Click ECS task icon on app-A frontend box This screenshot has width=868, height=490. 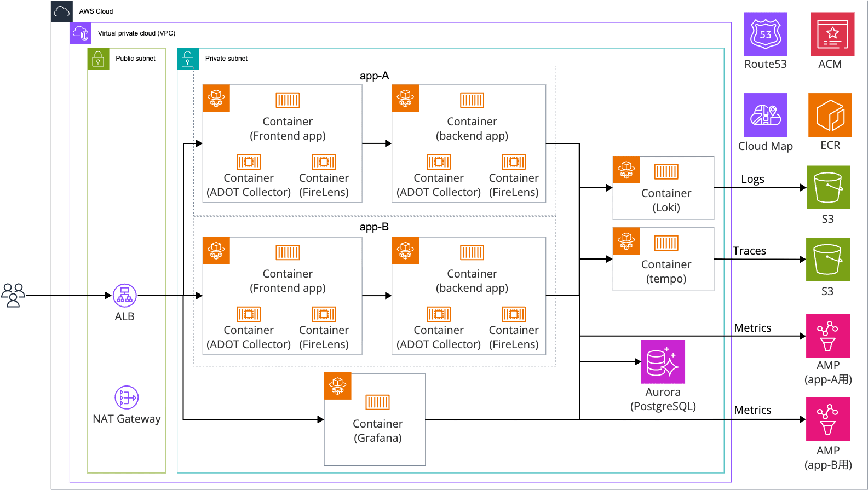tap(216, 99)
